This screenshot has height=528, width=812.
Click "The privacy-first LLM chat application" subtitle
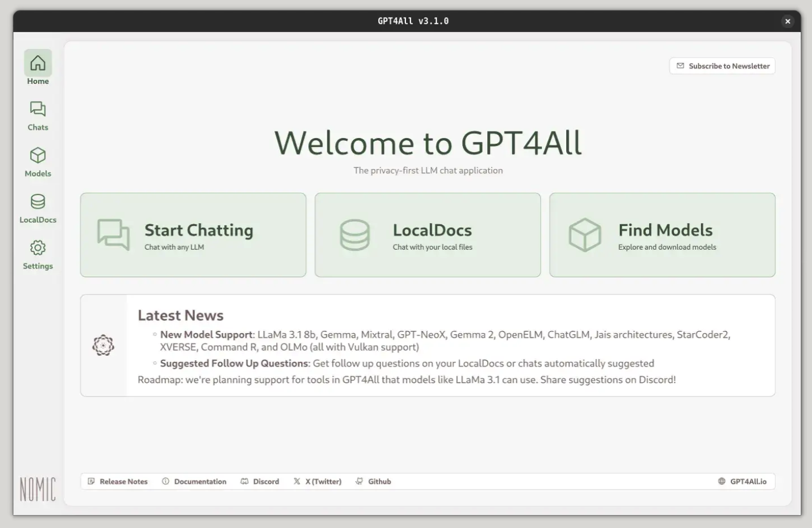[x=428, y=171]
